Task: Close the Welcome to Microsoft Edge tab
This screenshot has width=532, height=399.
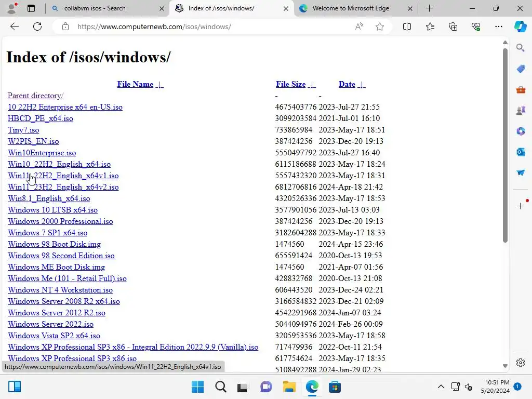Action: (410, 8)
